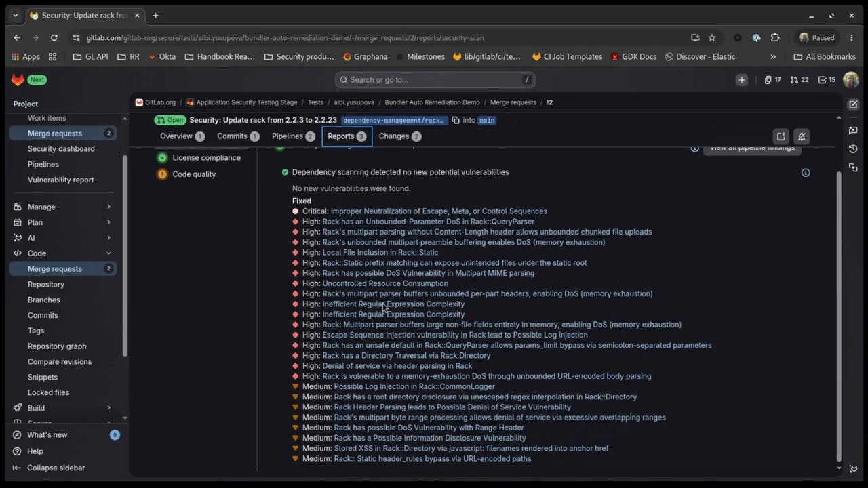
Task: Open the Okta bookmark
Action: click(161, 57)
